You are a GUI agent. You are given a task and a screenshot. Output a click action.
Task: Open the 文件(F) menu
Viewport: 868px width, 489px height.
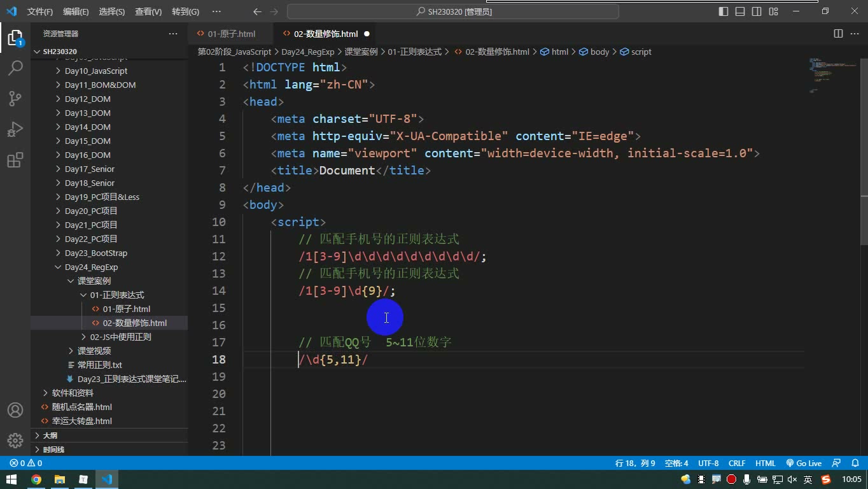pos(40,11)
